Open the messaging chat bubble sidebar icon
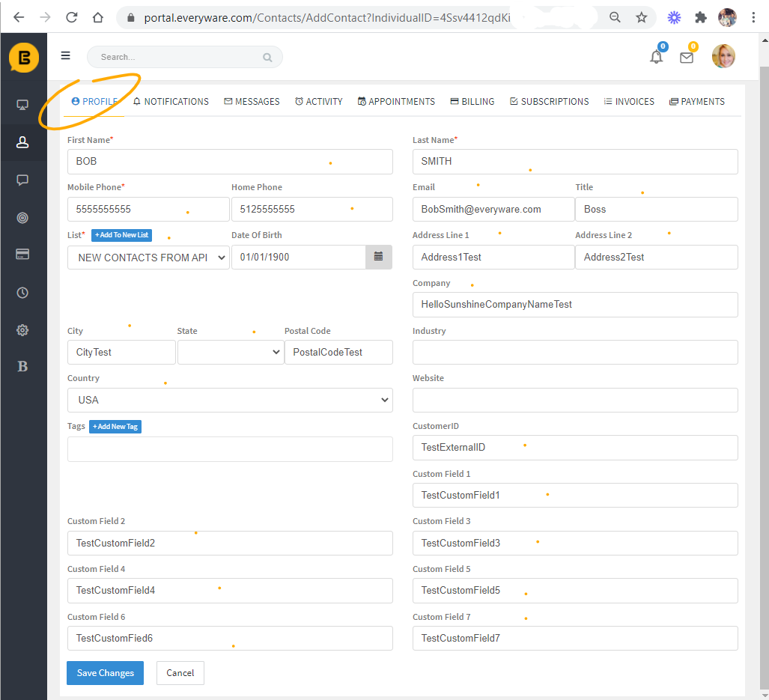The width and height of the screenshot is (769, 700). [22, 180]
